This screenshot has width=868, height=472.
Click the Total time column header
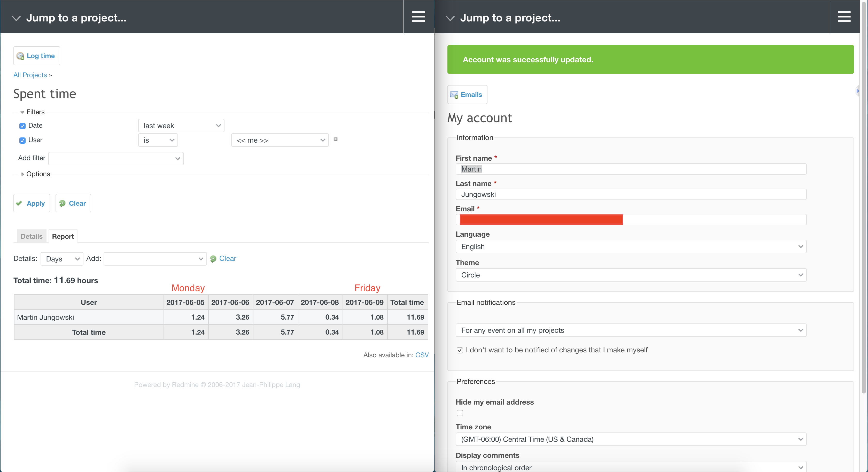tap(407, 302)
